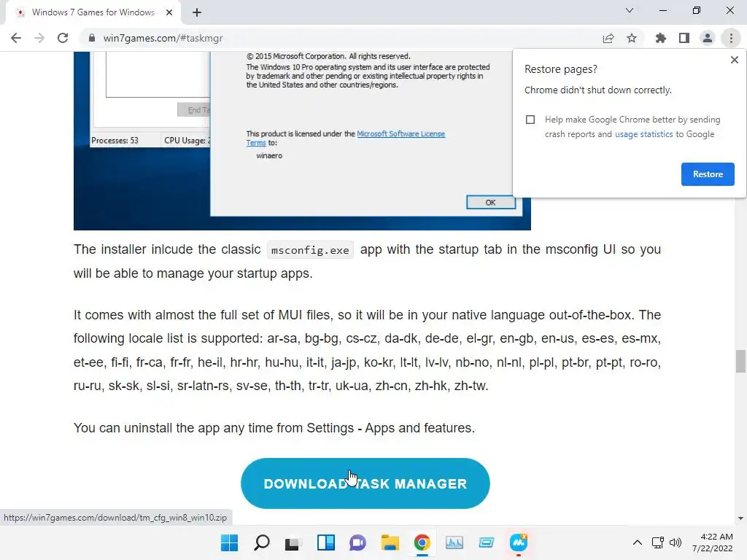747x560 pixels.
Task: Dismiss the Restore pages popup
Action: (734, 60)
